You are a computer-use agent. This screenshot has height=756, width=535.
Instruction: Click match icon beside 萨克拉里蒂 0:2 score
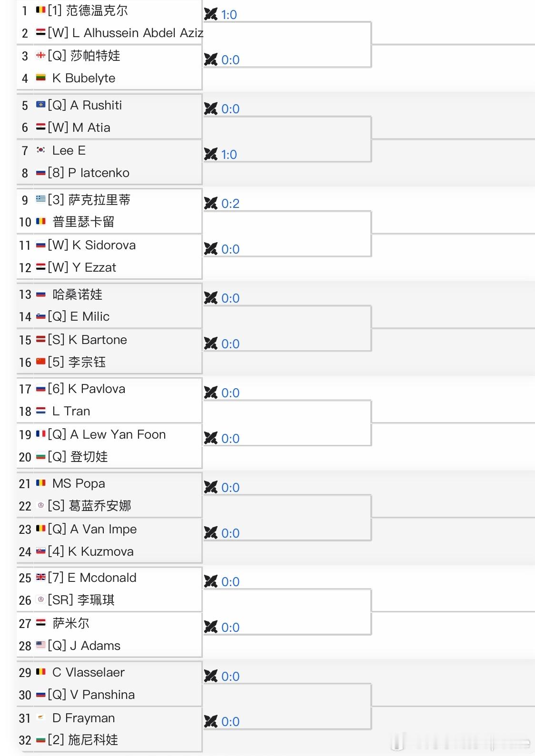coord(210,203)
